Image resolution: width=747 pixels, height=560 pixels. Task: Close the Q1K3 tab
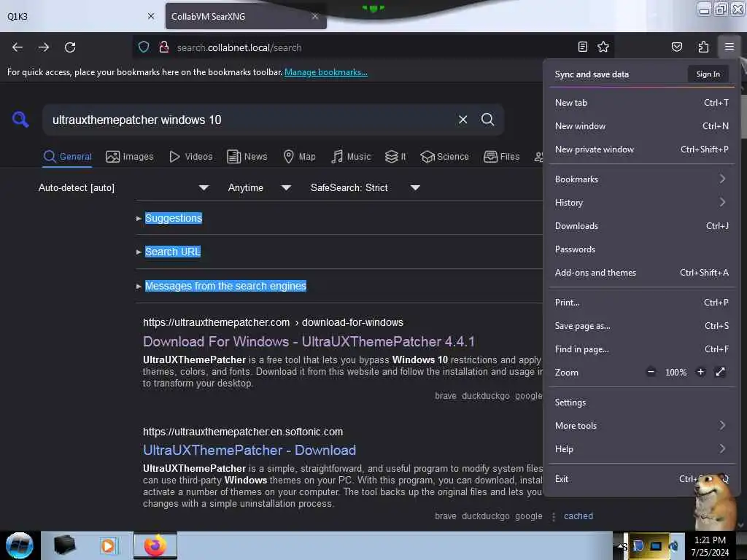click(x=150, y=16)
